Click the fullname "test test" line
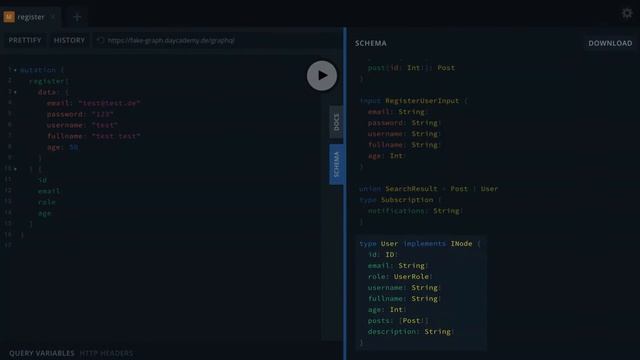This screenshot has width=640, height=360. click(93, 136)
